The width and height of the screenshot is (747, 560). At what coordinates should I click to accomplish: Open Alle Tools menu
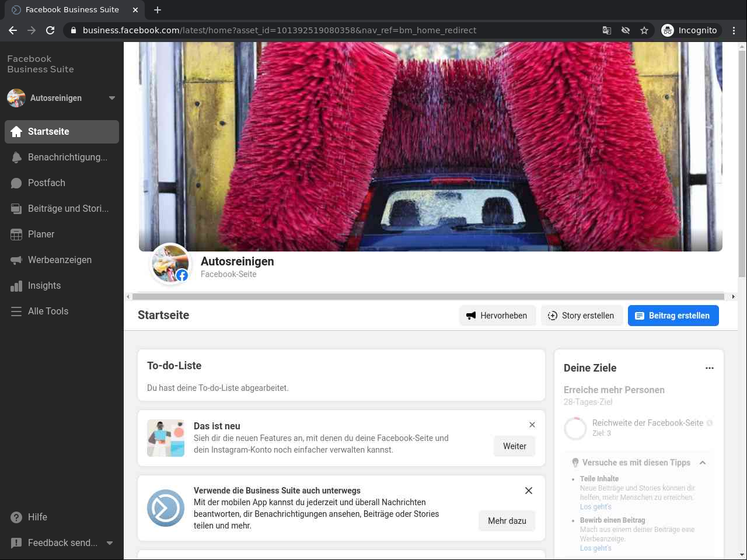[x=48, y=311]
